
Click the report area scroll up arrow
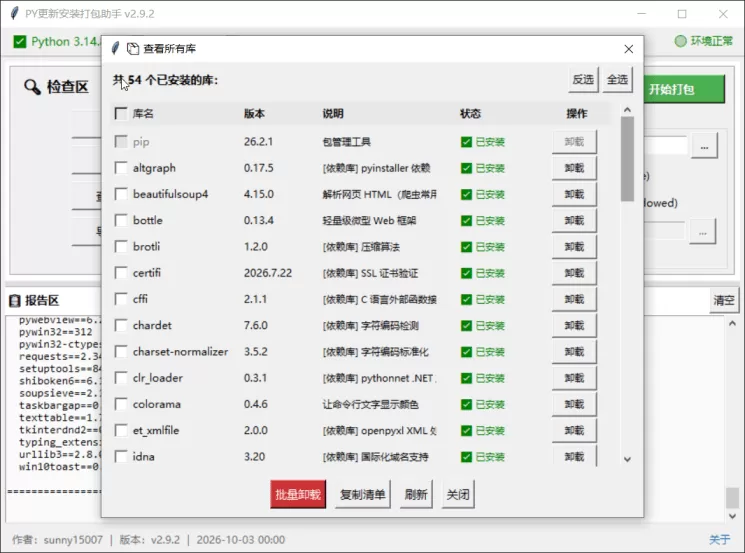[x=732, y=324]
